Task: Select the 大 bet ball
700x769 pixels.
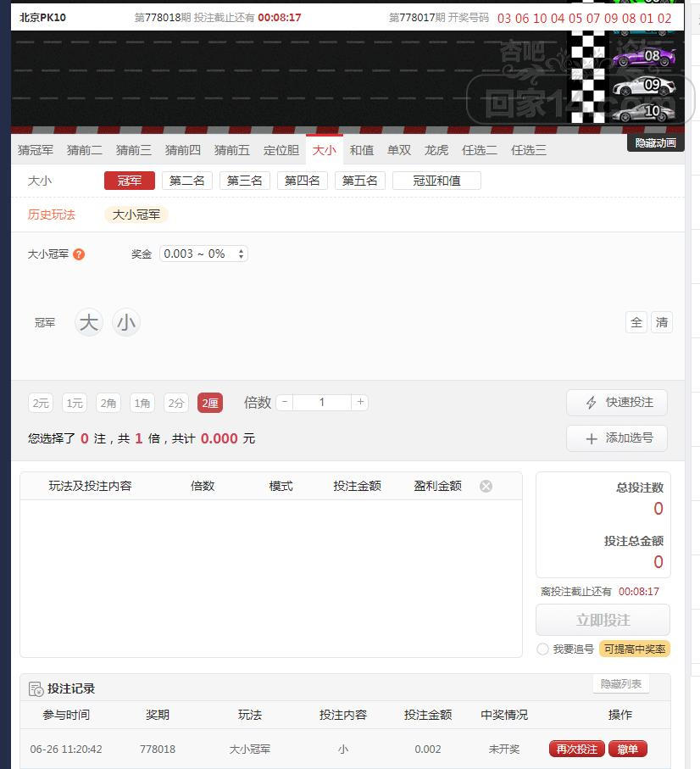Action: click(x=89, y=323)
